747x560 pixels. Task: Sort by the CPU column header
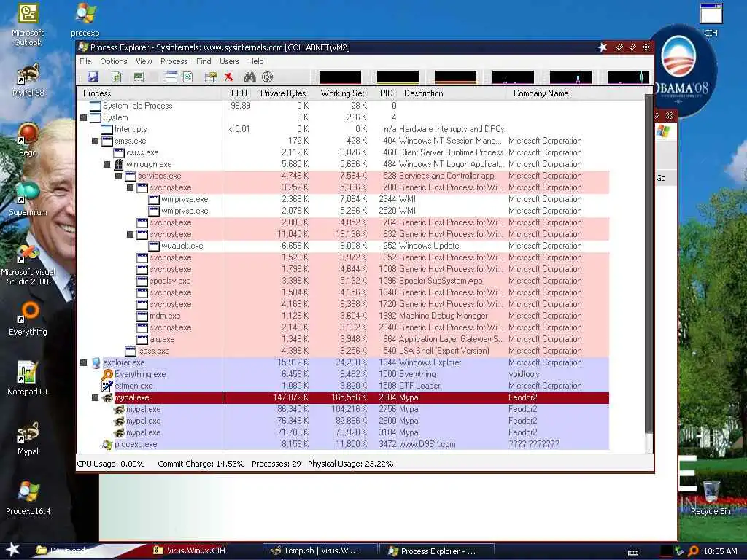(x=238, y=93)
